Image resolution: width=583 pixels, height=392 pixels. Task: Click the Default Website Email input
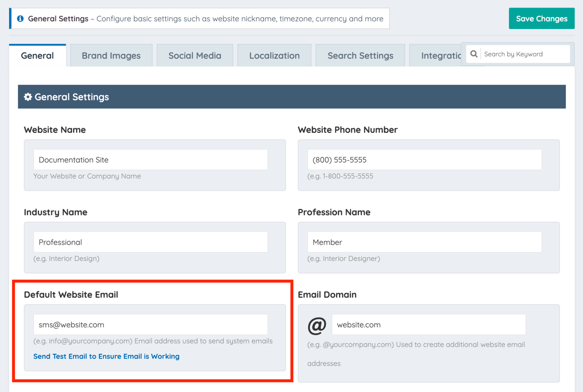pyautogui.click(x=150, y=325)
